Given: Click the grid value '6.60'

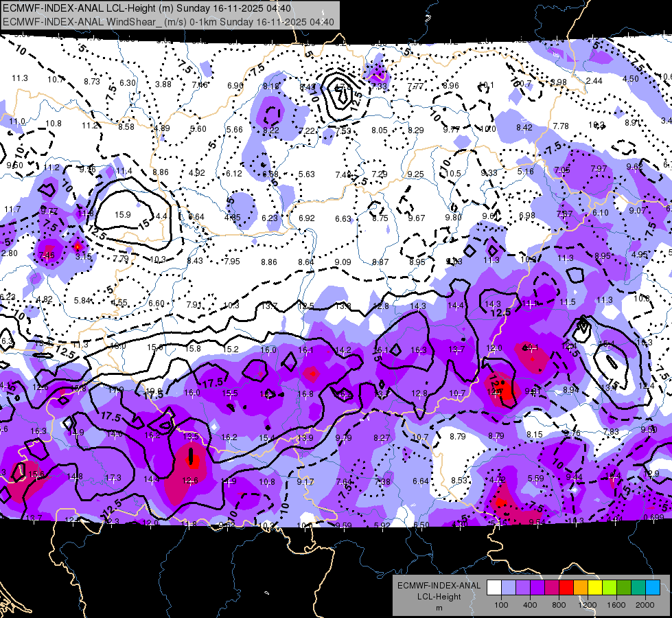Looking at the screenshot, I should click(x=157, y=304).
